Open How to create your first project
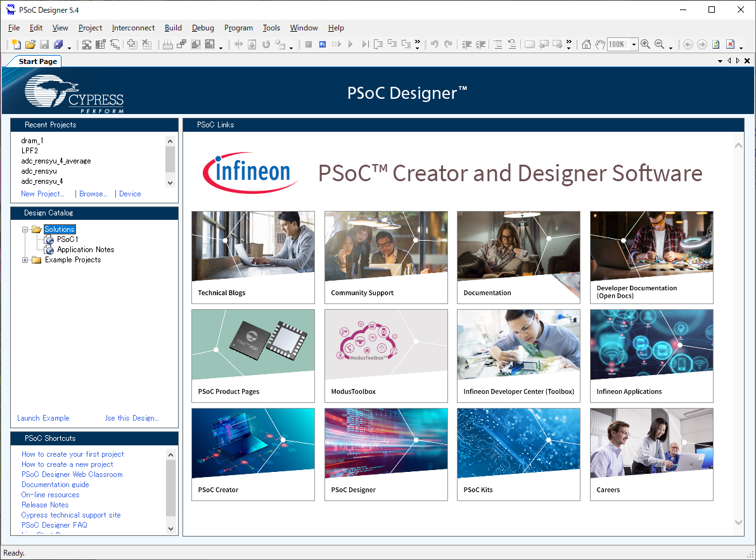 pyautogui.click(x=72, y=454)
